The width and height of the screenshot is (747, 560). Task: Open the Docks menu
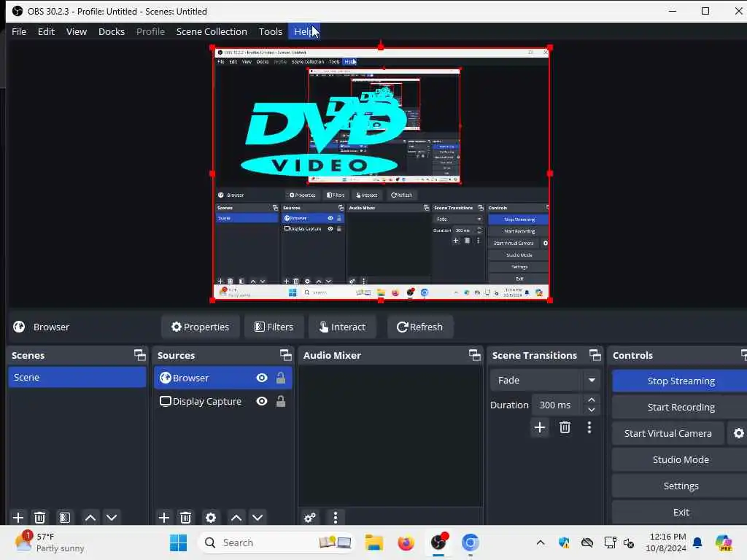tap(112, 31)
